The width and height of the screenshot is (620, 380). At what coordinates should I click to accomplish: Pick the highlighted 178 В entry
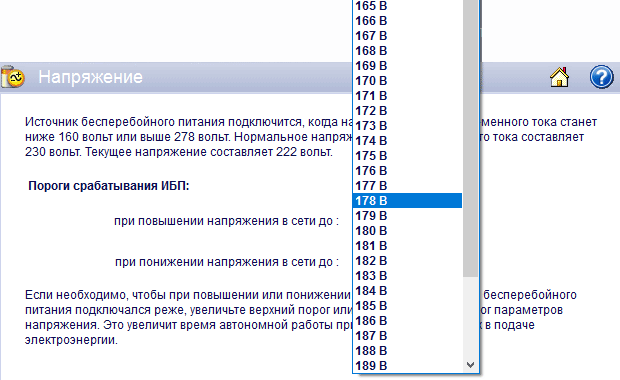pyautogui.click(x=407, y=201)
